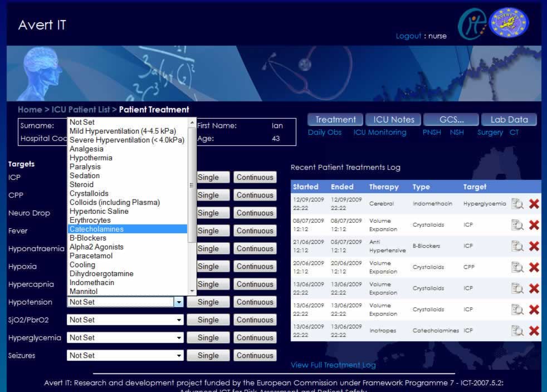Click Continuous for the Hyperglycemia target
Viewport: 547px width, 392px height.
(x=255, y=337)
